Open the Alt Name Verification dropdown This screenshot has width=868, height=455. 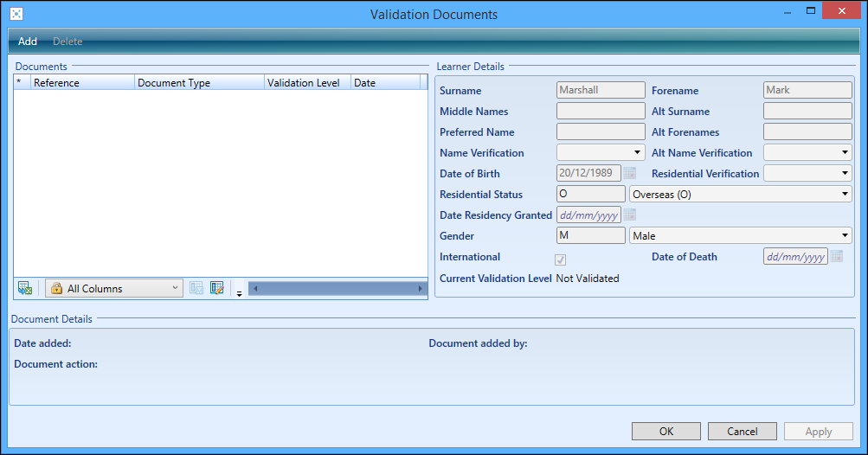807,152
